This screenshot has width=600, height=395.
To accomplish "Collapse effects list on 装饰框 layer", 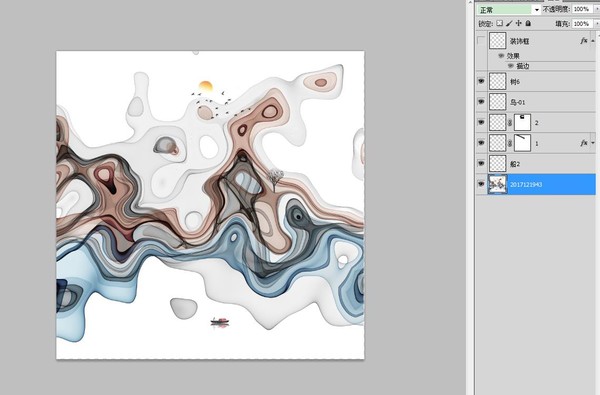I will [593, 41].
